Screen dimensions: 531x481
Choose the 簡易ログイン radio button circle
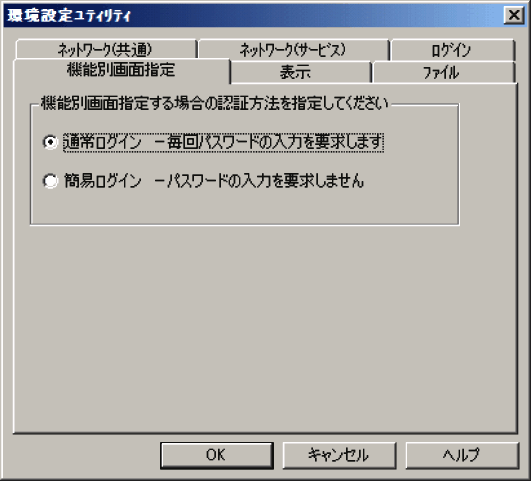point(50,181)
